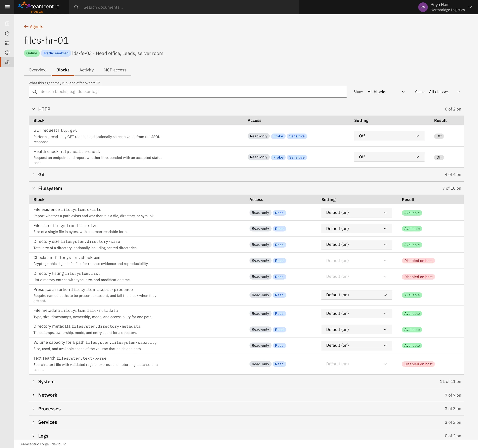Viewport: 478px width, 448px height.
Task: Click the Traffic enabled status badge
Action: 56,53
